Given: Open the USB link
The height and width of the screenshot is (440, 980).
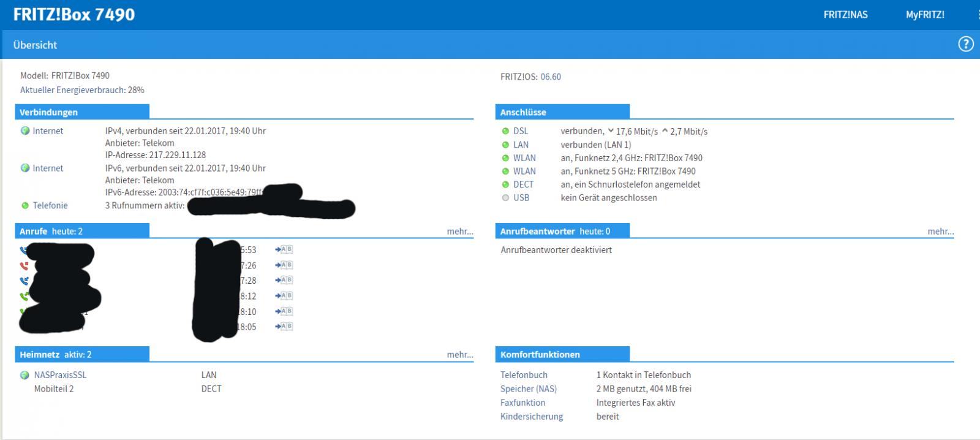Looking at the screenshot, I should coord(521,198).
